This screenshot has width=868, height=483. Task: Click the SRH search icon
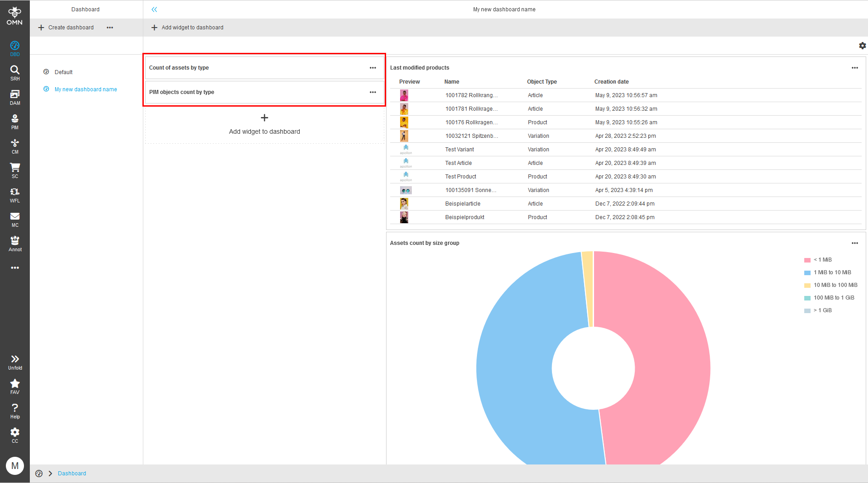click(15, 72)
